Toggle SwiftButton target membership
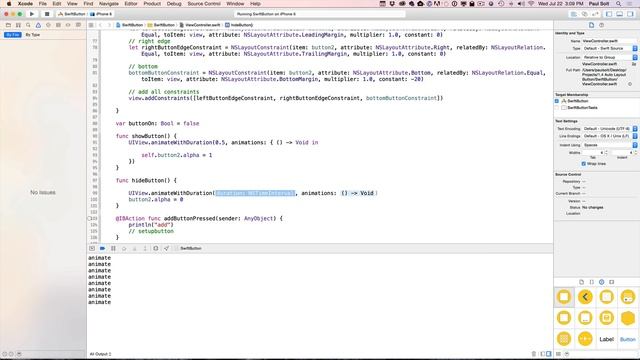This screenshot has height=360, width=640. pos(557,101)
